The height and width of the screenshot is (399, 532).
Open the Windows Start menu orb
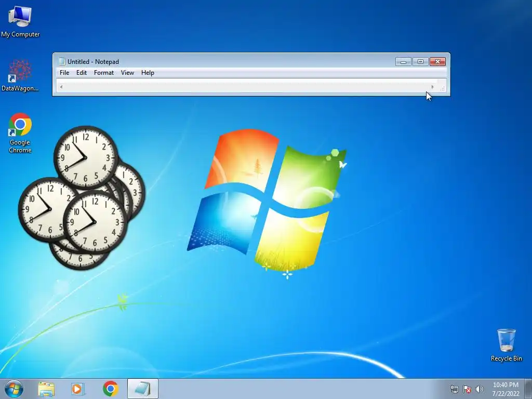tap(14, 389)
